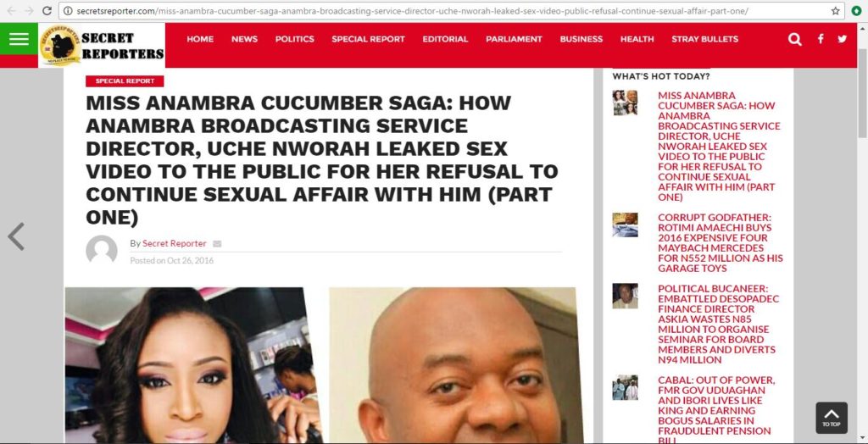Select the POLITICS menu item
The image size is (868, 444).
click(x=294, y=39)
